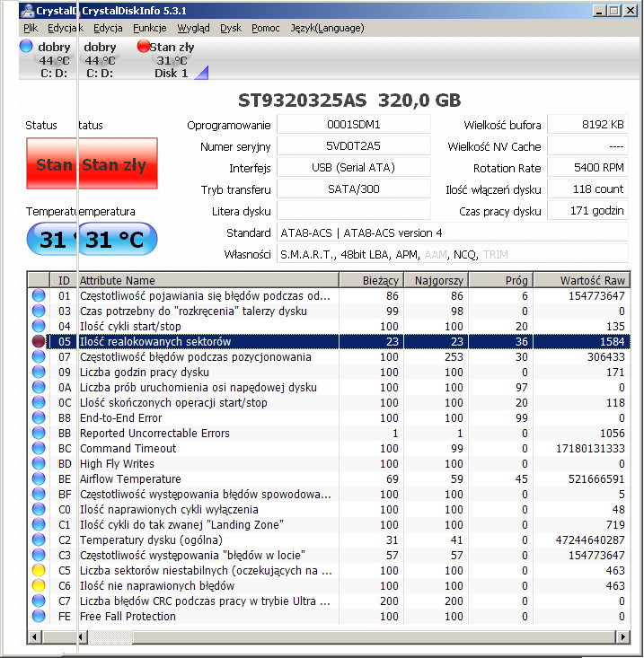Click the serial number field 5VD0T2A5
The height and width of the screenshot is (658, 644).
click(354, 146)
